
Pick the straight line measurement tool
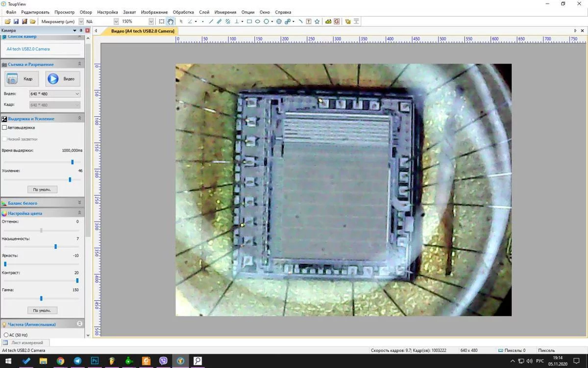pos(212,22)
